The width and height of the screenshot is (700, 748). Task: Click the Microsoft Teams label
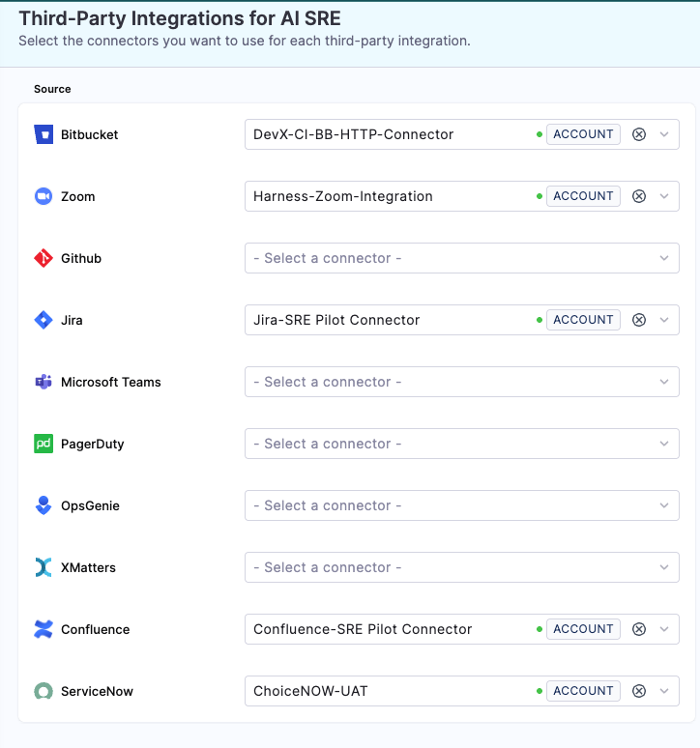tap(110, 382)
